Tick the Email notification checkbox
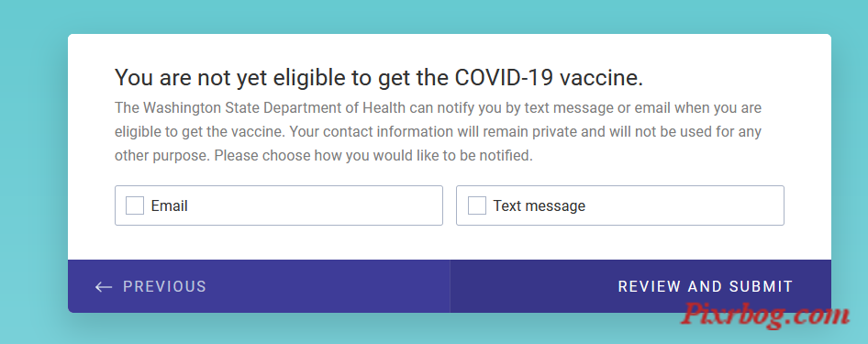The width and height of the screenshot is (868, 344). coord(135,205)
